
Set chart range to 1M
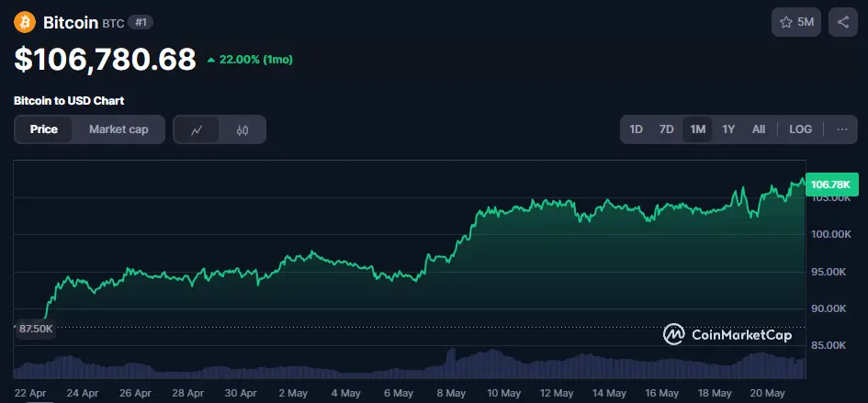point(697,129)
